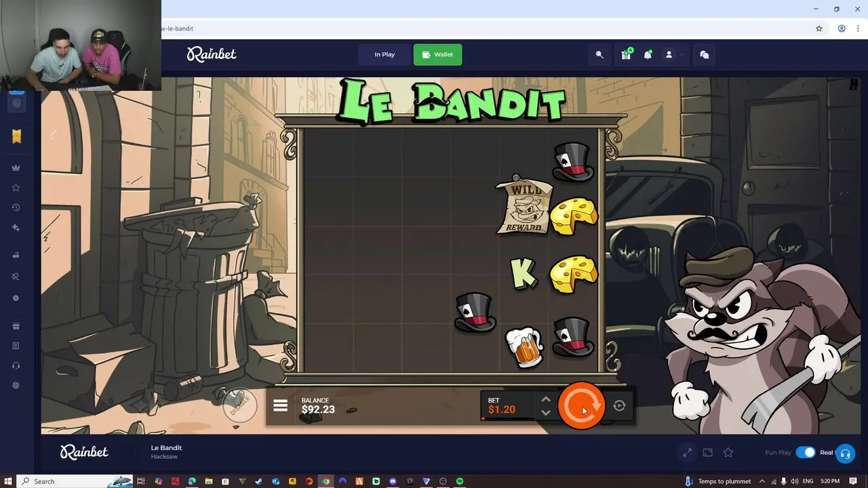Click the footer Rainbet logo
868x488 pixels.
point(84,452)
